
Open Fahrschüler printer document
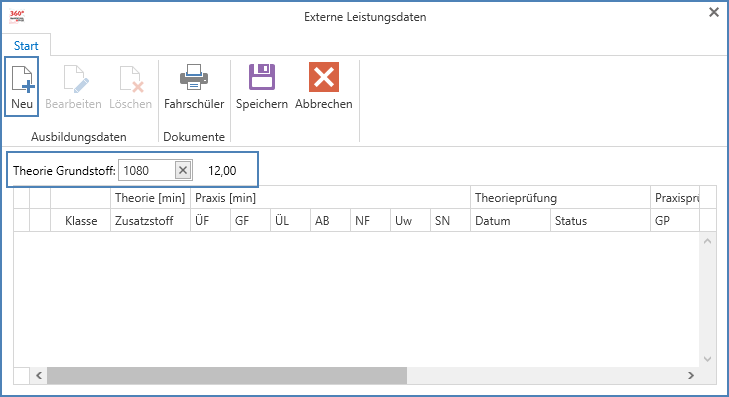click(x=194, y=77)
